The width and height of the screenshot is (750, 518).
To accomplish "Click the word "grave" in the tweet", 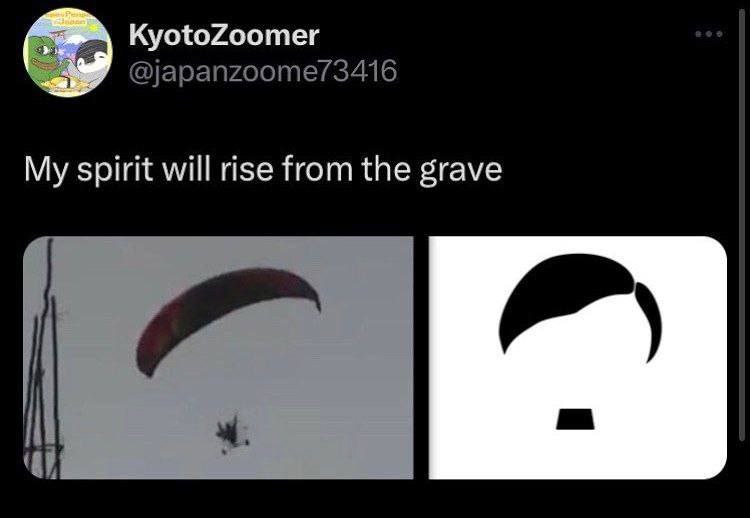I will 461,171.
